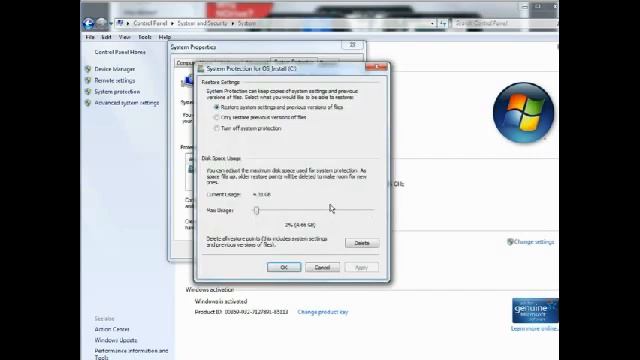Click the shield icon beside Device Manager

point(88,69)
